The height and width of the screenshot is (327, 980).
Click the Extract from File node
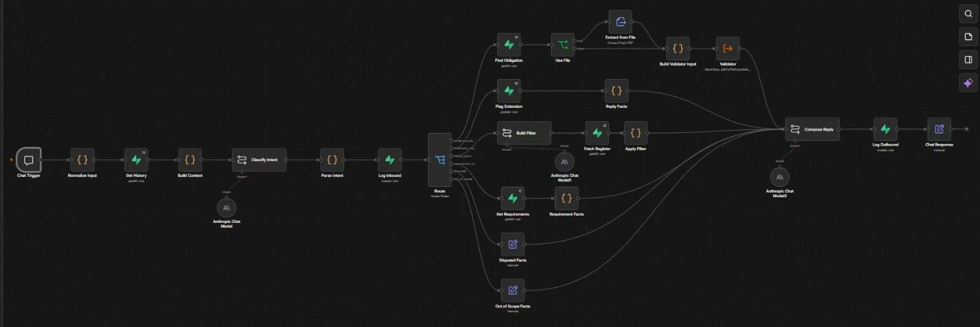[x=620, y=21]
